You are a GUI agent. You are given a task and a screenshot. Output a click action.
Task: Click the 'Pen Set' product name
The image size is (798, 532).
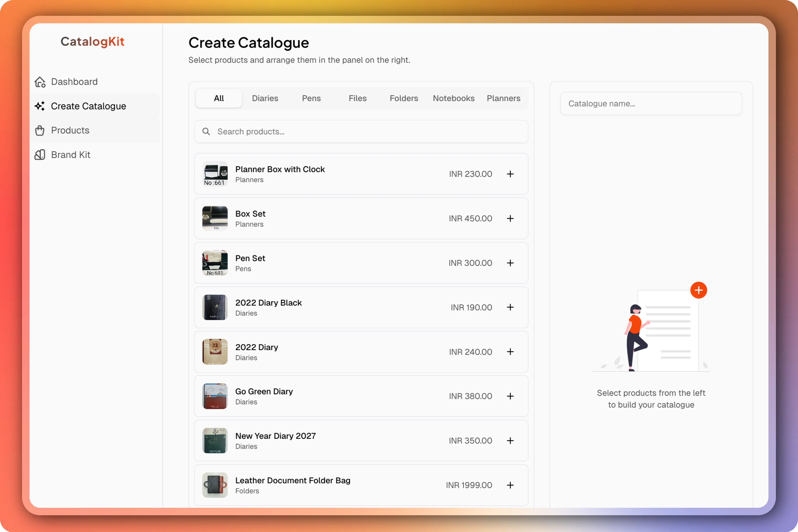[x=250, y=258]
